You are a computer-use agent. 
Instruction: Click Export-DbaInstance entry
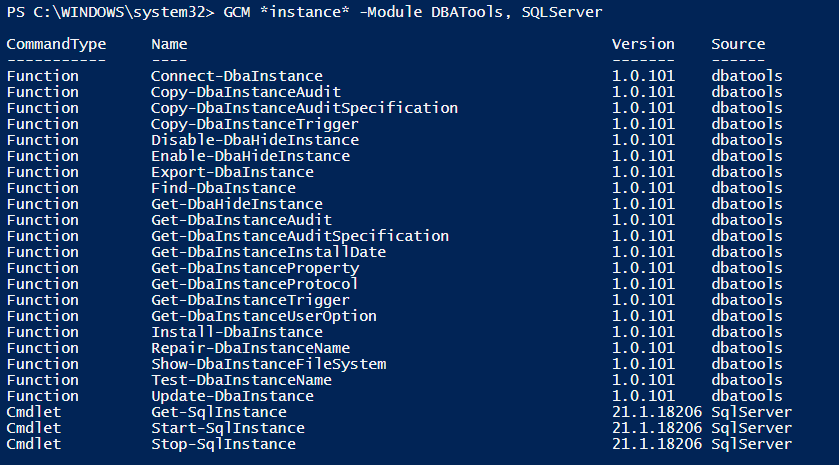click(x=232, y=172)
